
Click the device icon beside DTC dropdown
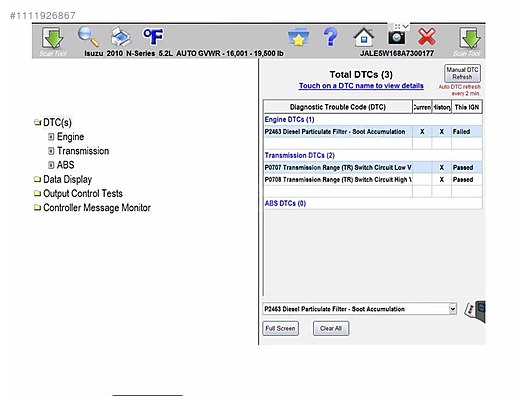475,310
